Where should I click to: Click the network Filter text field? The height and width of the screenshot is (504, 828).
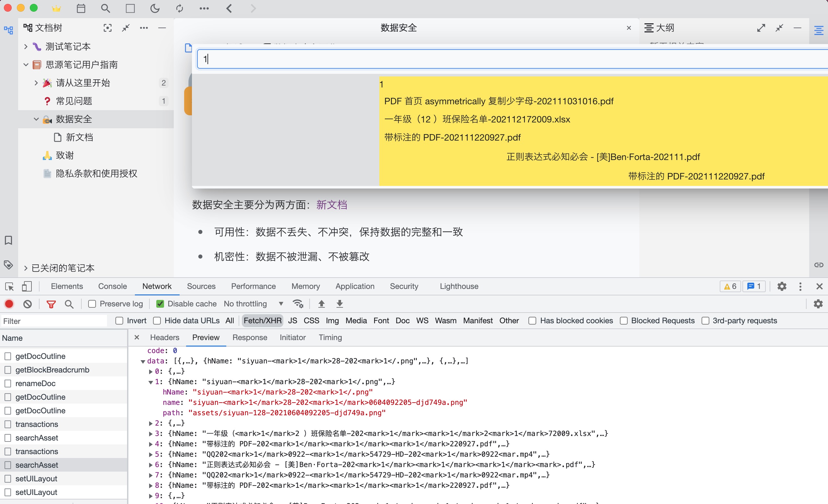(54, 321)
